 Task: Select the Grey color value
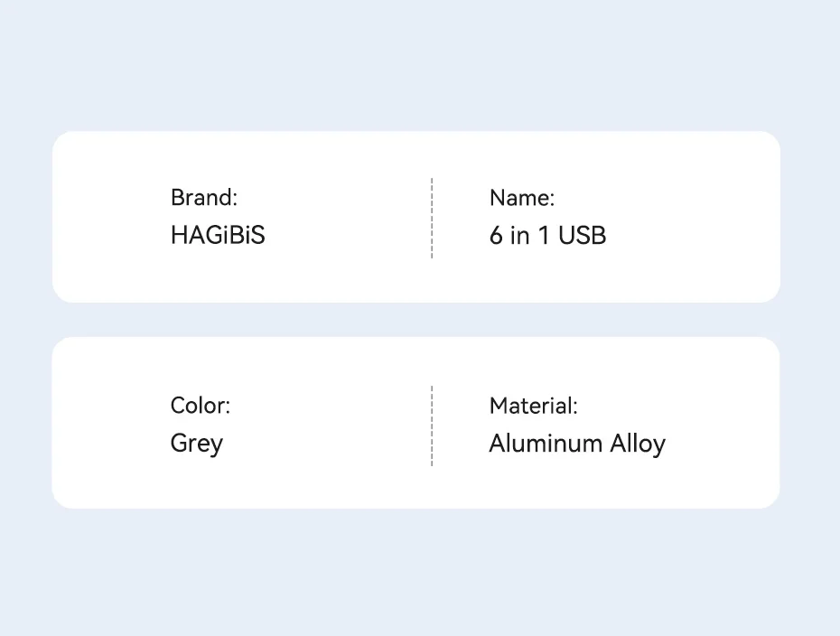196,444
